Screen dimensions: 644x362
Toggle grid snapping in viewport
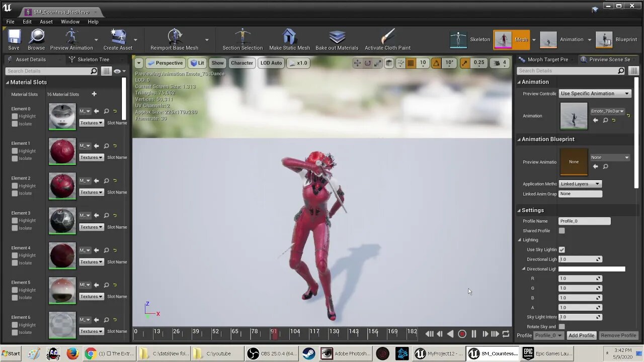point(411,63)
